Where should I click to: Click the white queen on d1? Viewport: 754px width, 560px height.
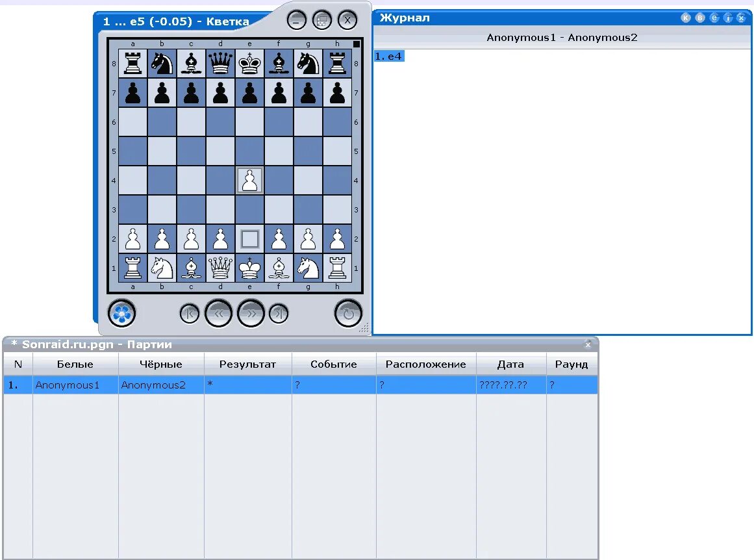pyautogui.click(x=220, y=268)
